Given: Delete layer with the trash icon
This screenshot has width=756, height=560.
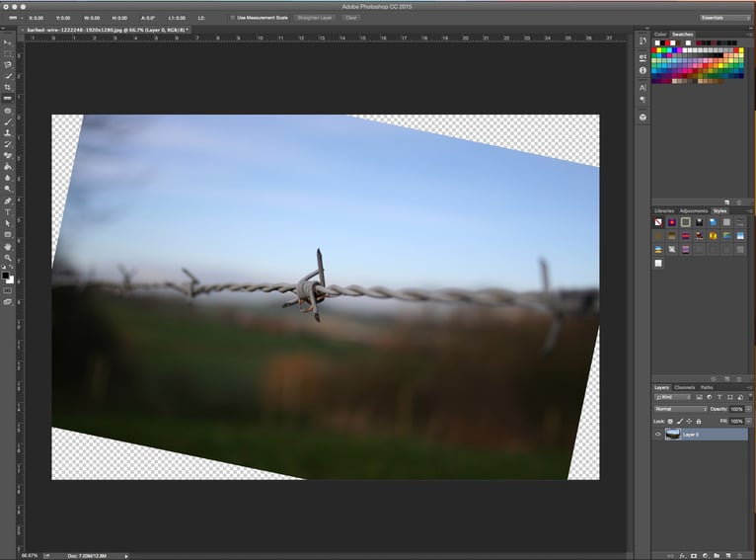Looking at the screenshot, I should point(739,556).
